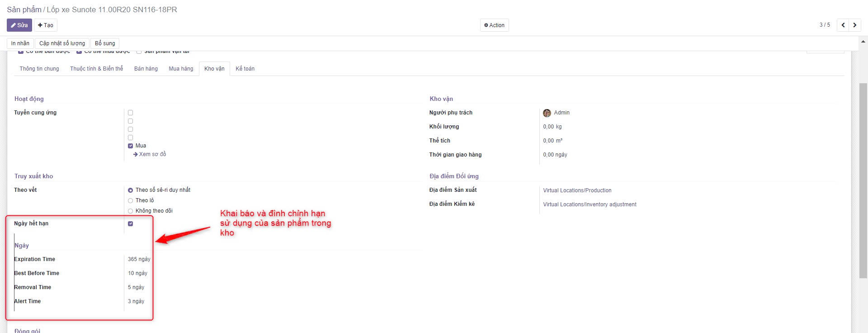This screenshot has height=333, width=868.
Task: Toggle the Ngày hết hạn checkbox
Action: click(131, 224)
